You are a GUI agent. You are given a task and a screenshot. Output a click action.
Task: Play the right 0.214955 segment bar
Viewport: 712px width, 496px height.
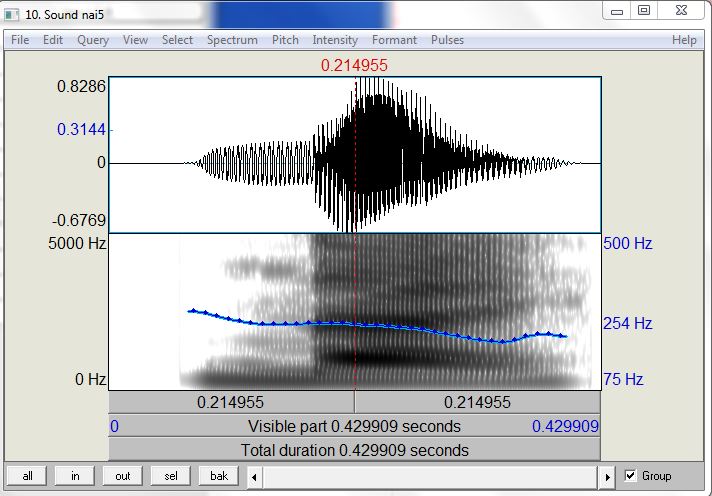click(x=478, y=402)
